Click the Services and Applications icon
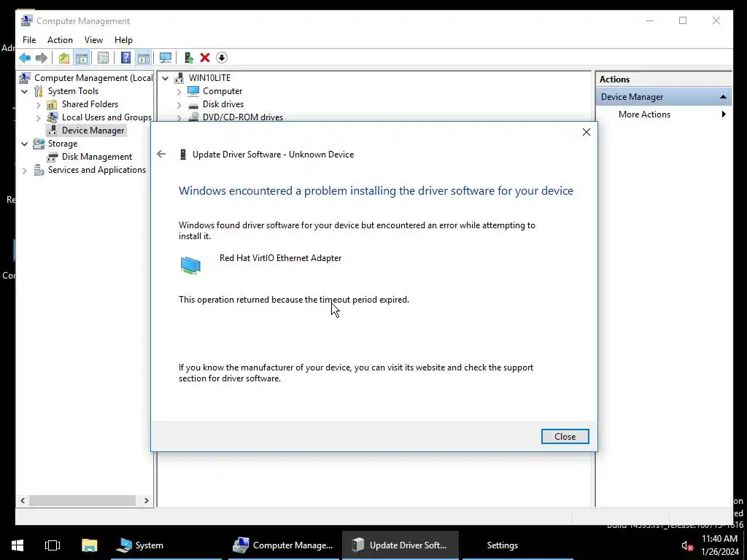The image size is (747, 560). [x=39, y=170]
